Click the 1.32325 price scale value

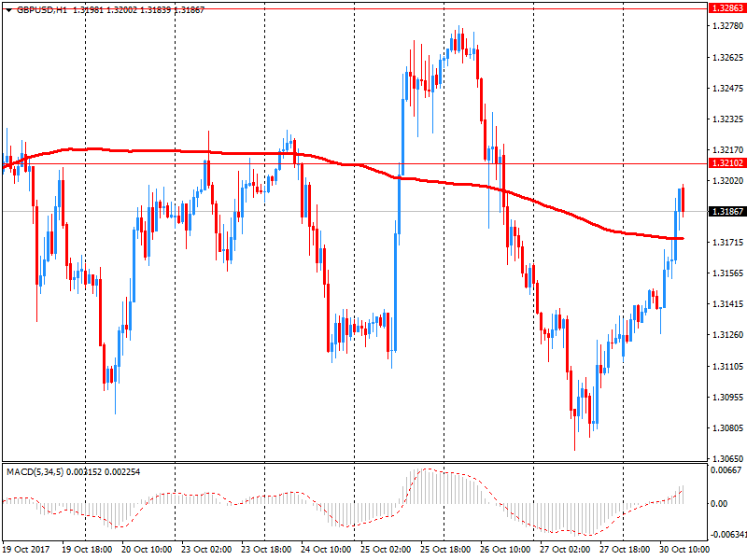tap(727, 119)
